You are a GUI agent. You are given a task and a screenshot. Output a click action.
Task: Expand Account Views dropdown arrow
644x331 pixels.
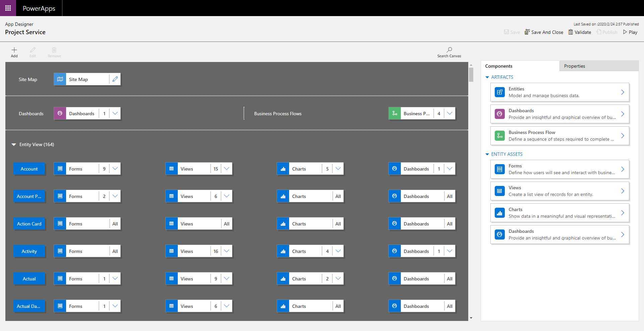(227, 169)
